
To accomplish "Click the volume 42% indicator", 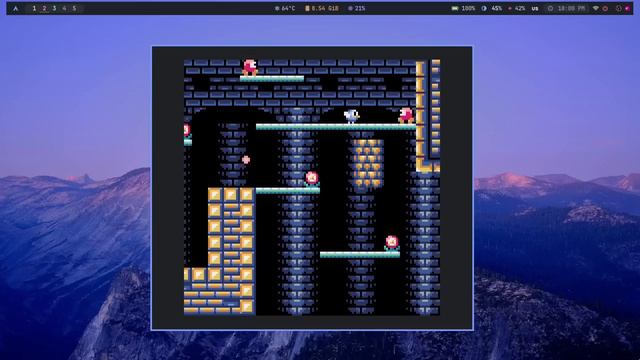I will 516,8.
